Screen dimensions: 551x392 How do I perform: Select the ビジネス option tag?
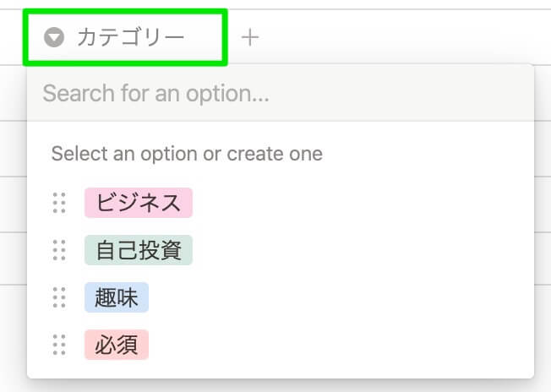[139, 203]
